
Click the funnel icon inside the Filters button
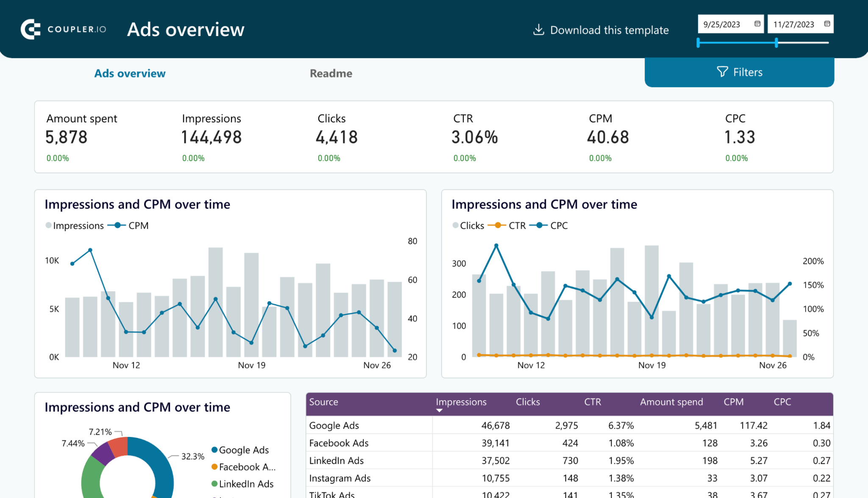(722, 72)
